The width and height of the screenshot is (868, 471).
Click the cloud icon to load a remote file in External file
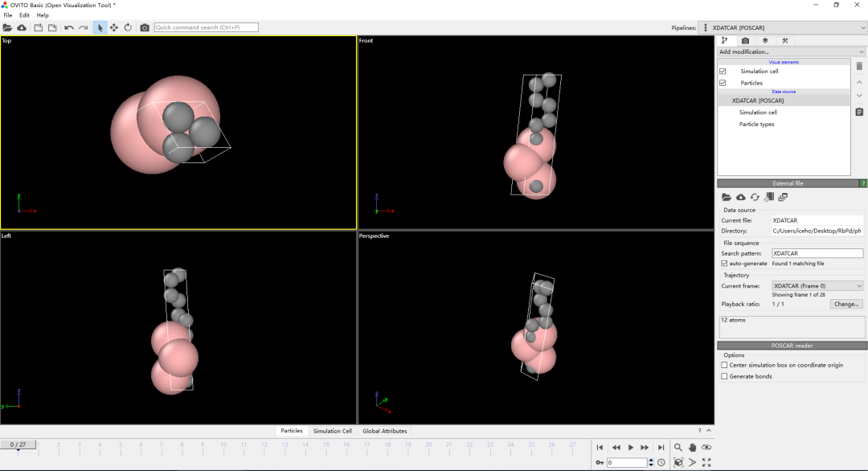pyautogui.click(x=741, y=197)
